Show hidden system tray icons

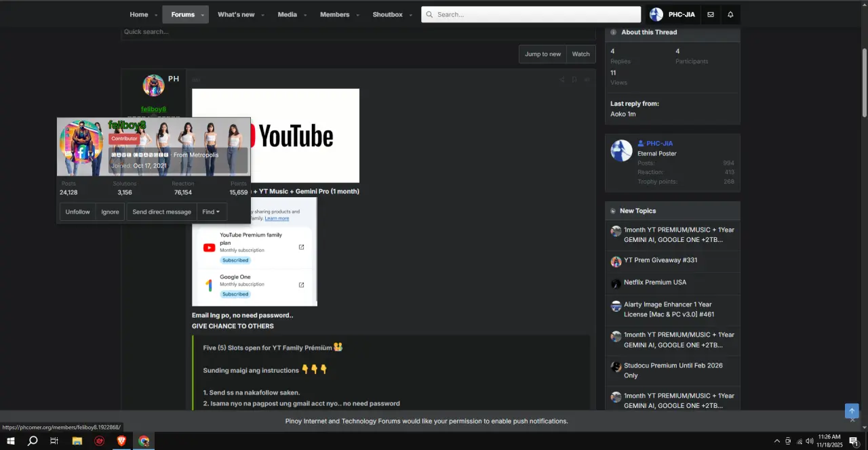(777, 441)
